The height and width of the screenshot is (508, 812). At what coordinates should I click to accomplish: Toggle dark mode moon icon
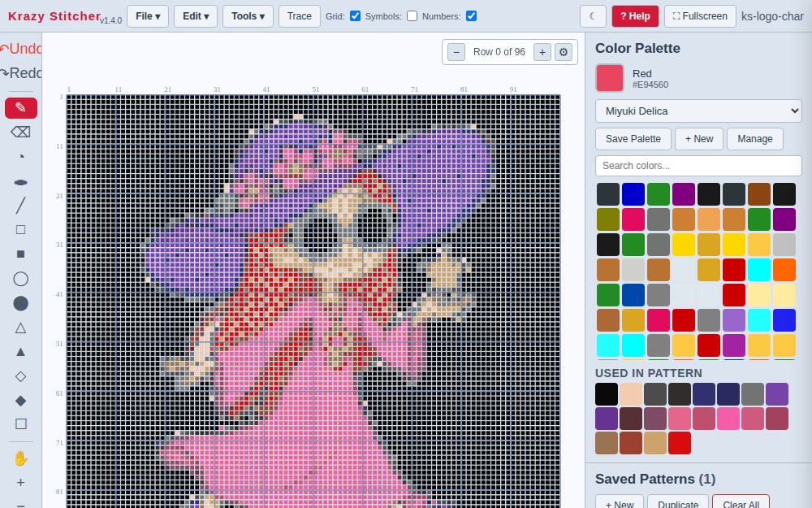pyautogui.click(x=593, y=16)
